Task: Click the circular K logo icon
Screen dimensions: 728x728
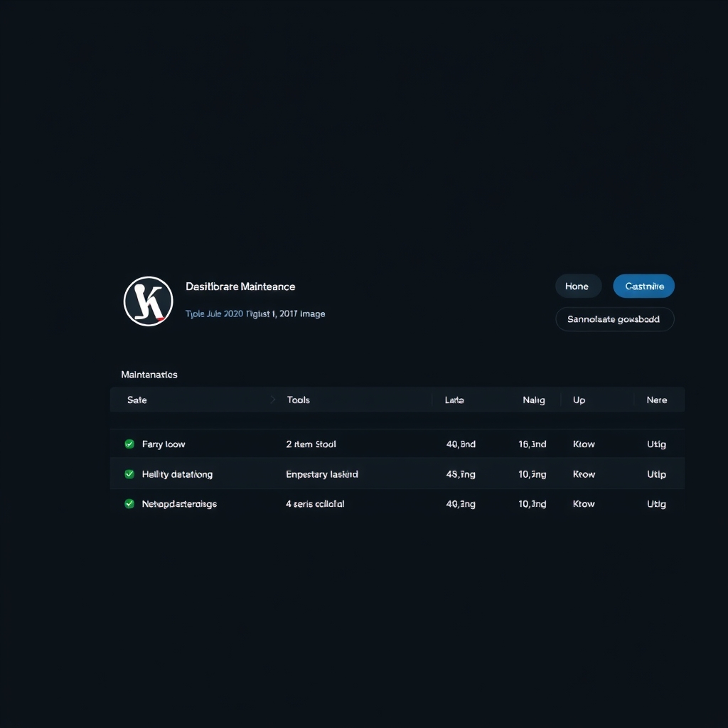Action: [148, 301]
